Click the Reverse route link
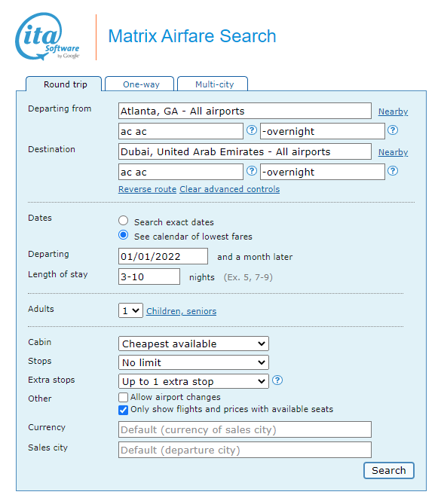 [x=147, y=189]
